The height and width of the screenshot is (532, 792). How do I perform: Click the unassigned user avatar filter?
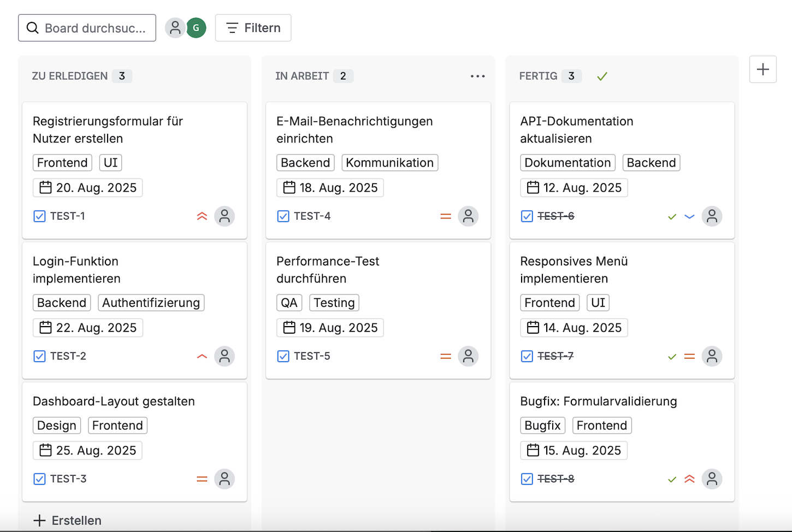(x=175, y=28)
